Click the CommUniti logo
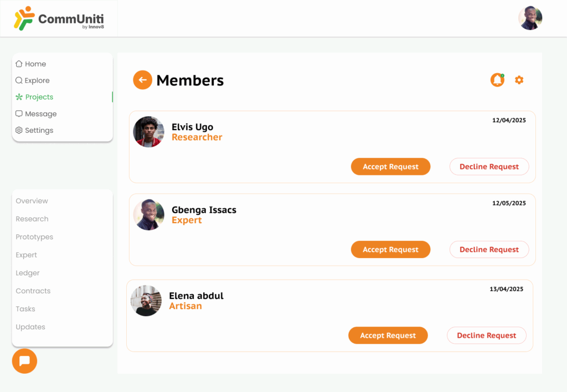The image size is (567, 392). pos(59,19)
